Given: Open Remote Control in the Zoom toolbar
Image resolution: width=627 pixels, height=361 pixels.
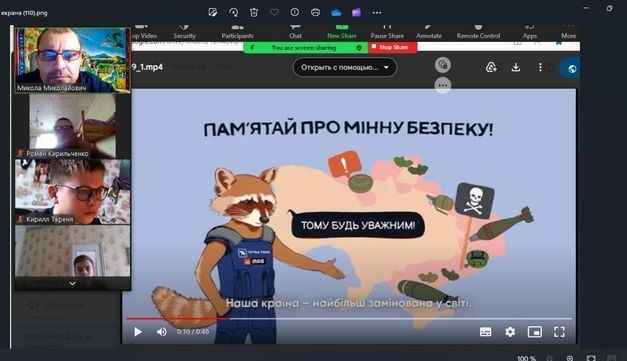Looking at the screenshot, I should point(478,32).
